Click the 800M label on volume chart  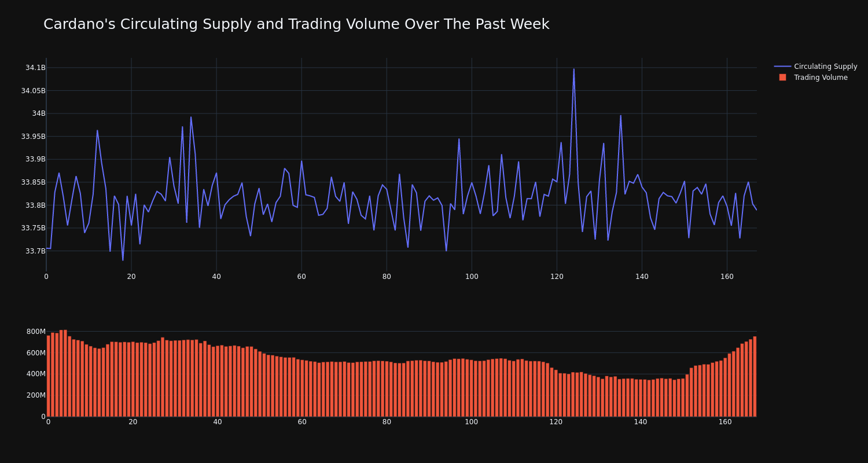(35, 332)
